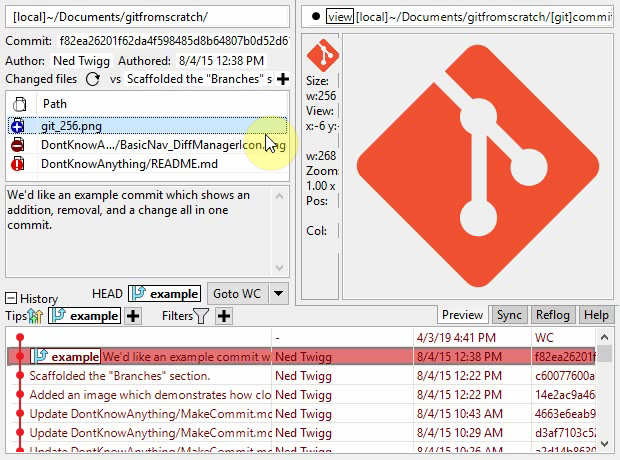This screenshot has height=460, width=620.
Task: Switch to the Preview tab
Action: click(462, 315)
